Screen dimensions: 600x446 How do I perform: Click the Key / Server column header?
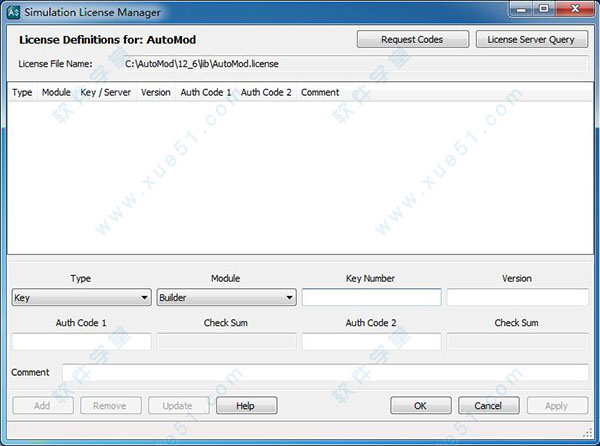106,92
